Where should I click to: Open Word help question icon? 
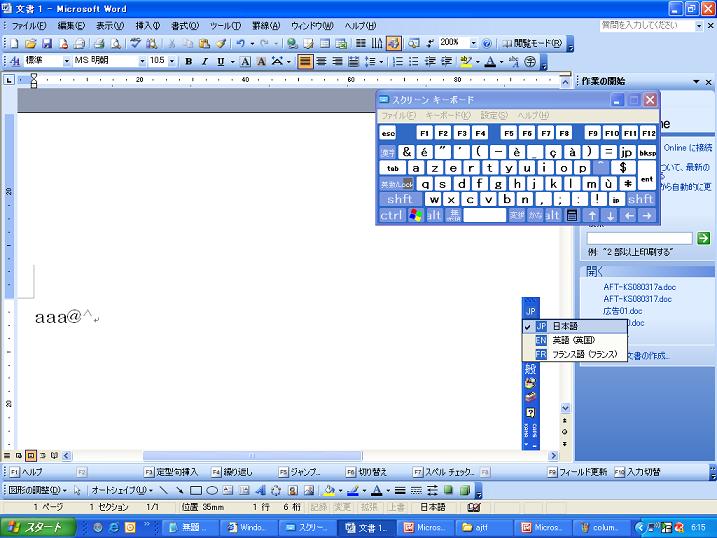(x=487, y=43)
